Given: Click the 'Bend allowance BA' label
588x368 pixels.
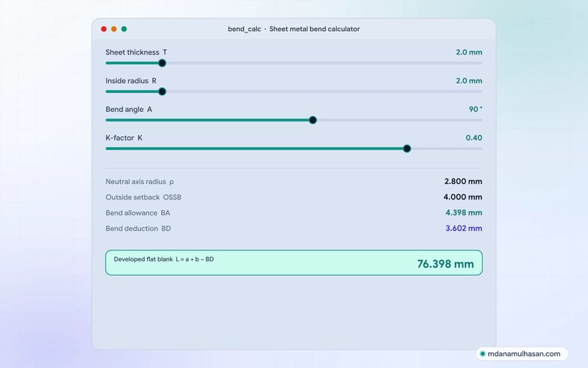Looking at the screenshot, I should [137, 213].
